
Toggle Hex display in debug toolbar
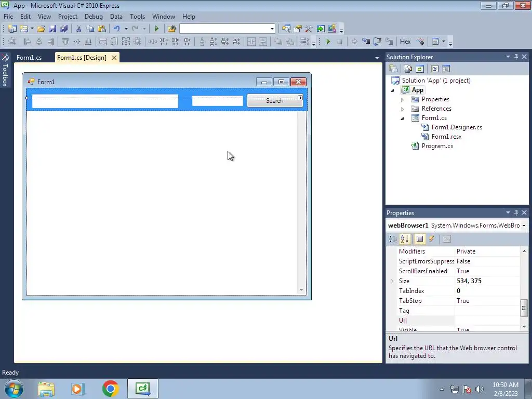coord(405,42)
